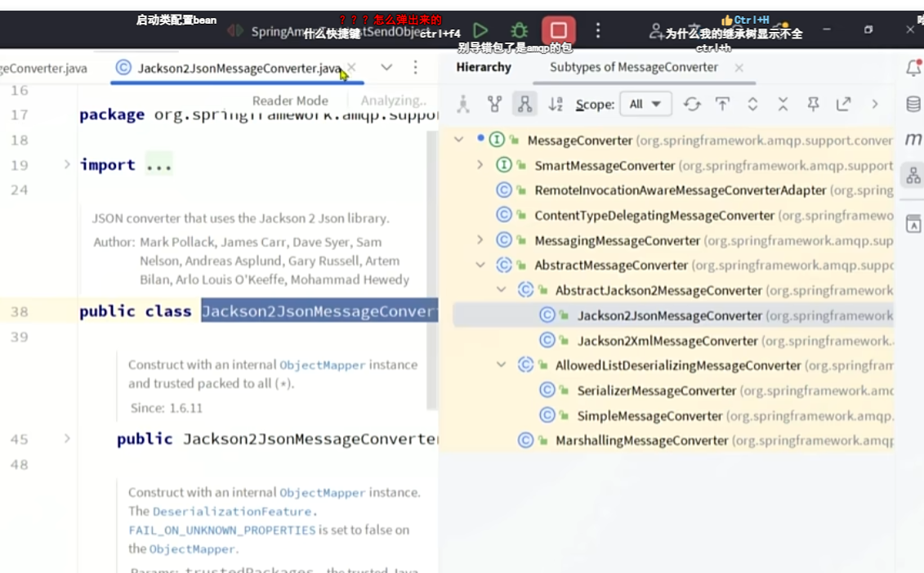
Task: Open the FAIL_ON_UNKNOWN_PROPERTIES doc link
Action: pyautogui.click(x=221, y=530)
